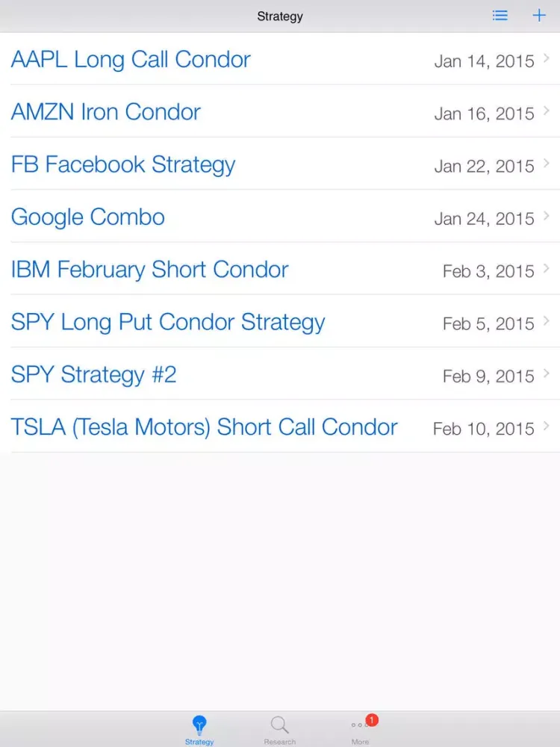The height and width of the screenshot is (747, 560).
Task: Open AMZN Iron Condor strategy
Action: point(105,112)
